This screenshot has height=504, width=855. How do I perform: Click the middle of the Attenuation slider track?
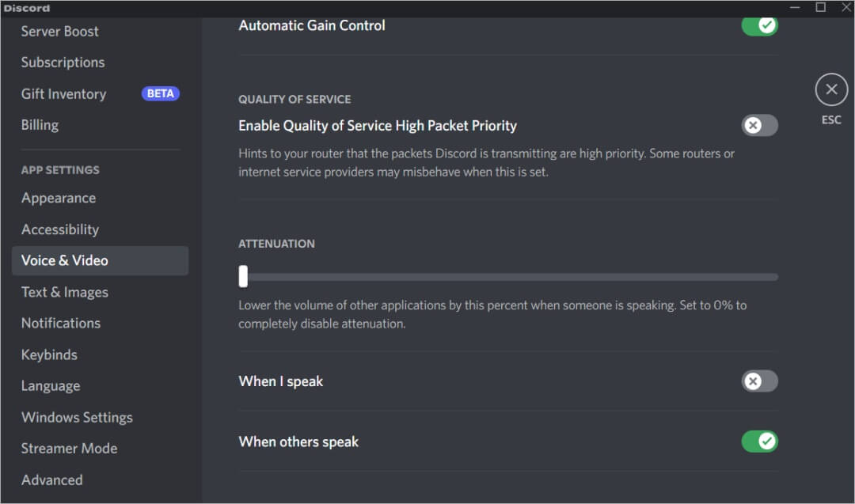tap(508, 277)
